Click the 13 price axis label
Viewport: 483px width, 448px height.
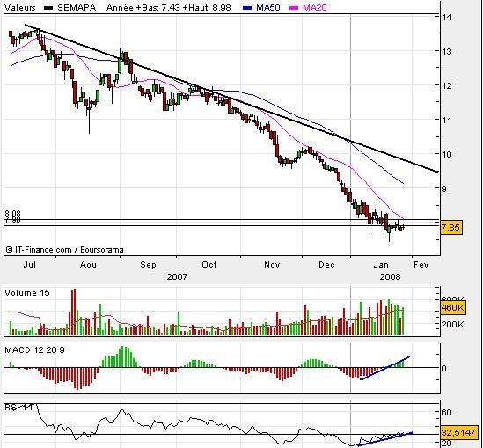click(447, 51)
